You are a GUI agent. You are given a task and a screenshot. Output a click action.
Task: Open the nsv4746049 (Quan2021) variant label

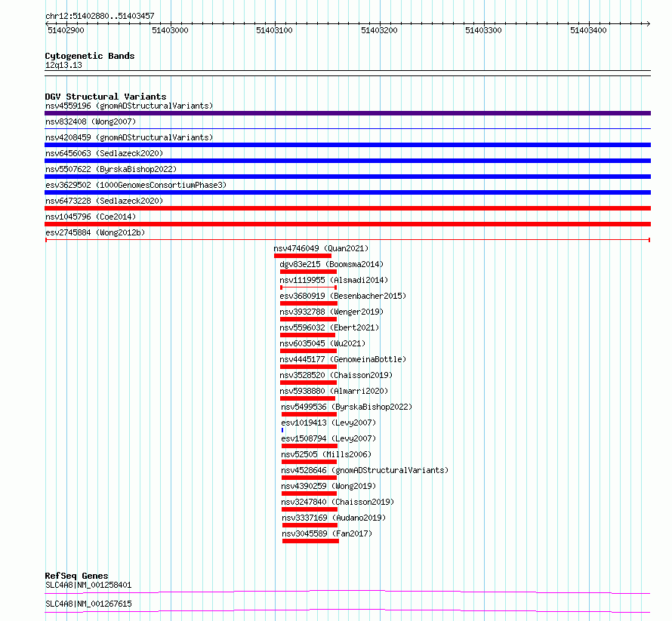(321, 248)
